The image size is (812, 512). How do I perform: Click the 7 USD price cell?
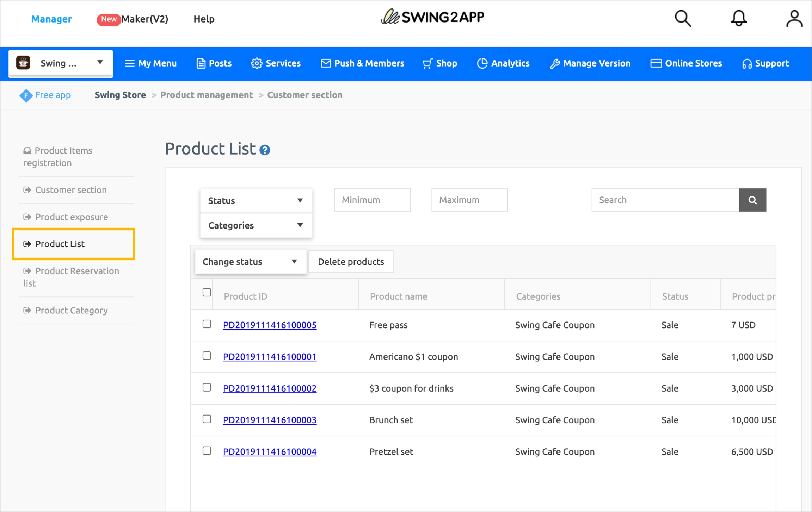coord(743,325)
